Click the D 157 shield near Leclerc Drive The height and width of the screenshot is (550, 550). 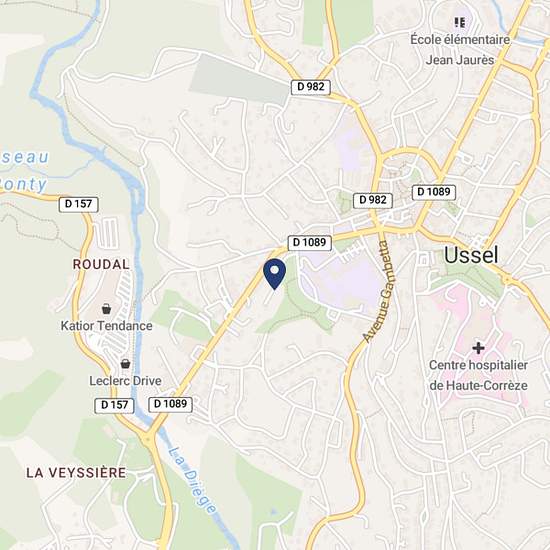click(x=114, y=405)
